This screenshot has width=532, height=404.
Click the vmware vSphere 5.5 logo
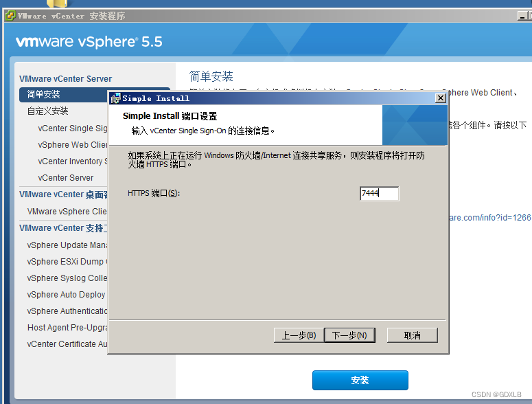coord(89,42)
